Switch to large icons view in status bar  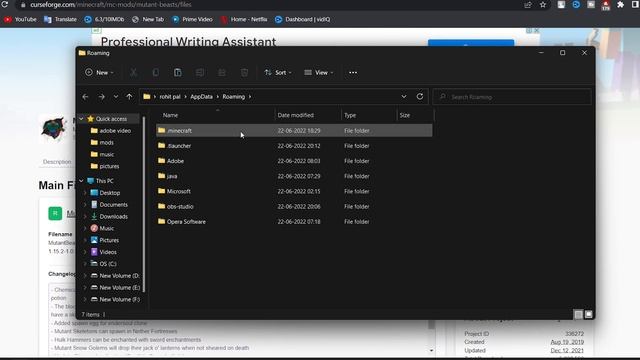coord(589,314)
